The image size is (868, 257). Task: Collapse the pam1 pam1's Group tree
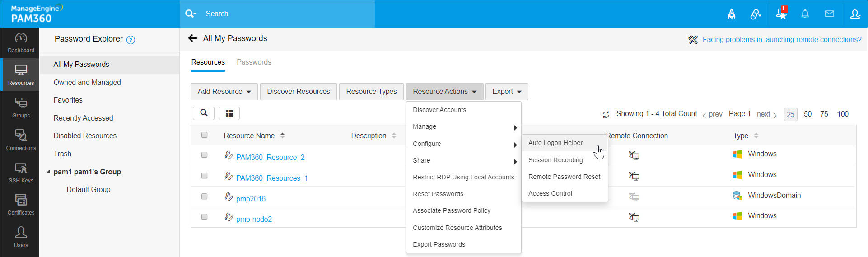tap(48, 172)
